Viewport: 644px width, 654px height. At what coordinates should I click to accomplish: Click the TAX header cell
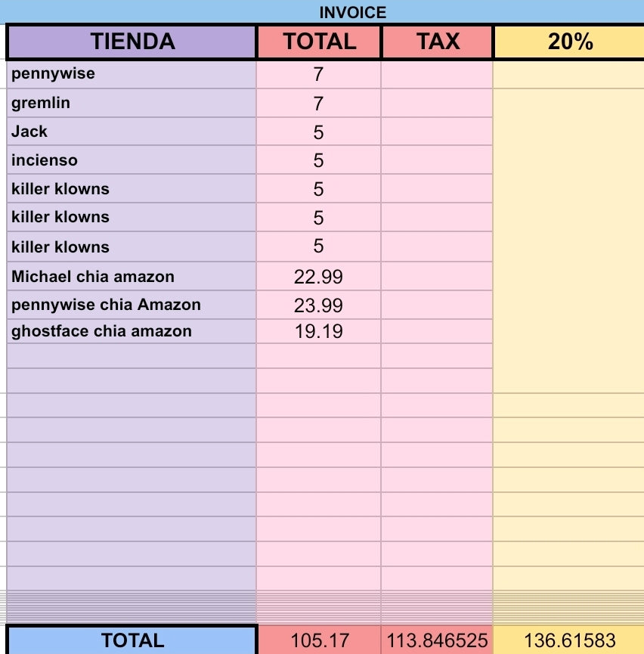coord(437,42)
